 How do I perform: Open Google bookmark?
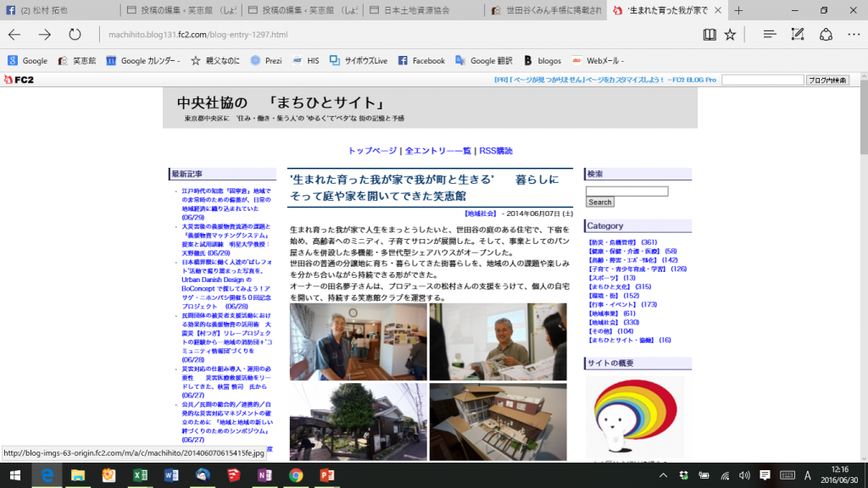tap(27, 60)
